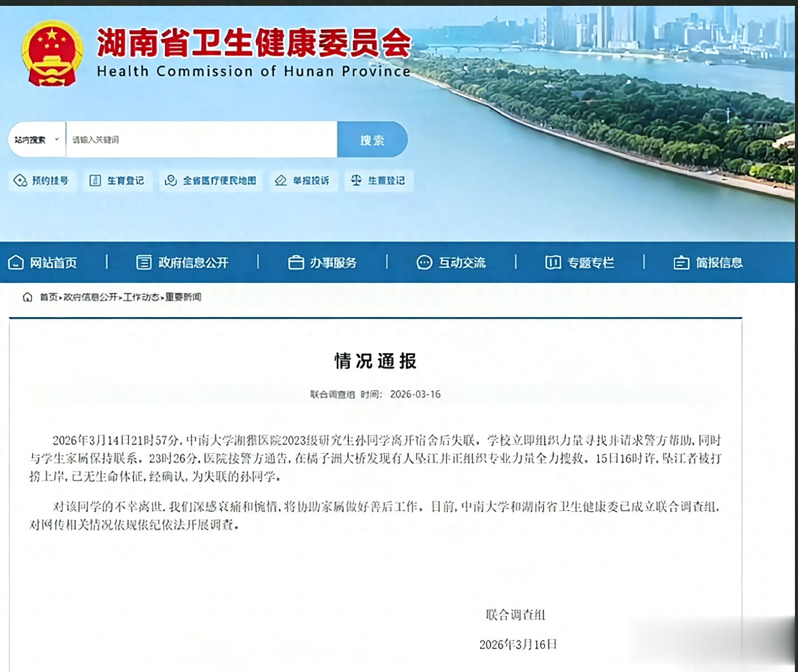798x672 pixels.
Task: Open 重要新闻 breadcrumb link
Action: click(x=183, y=297)
